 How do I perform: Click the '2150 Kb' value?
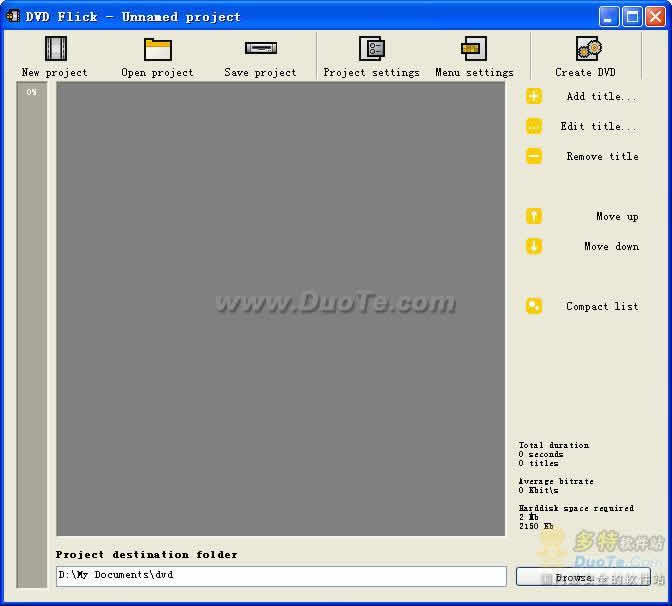[536, 526]
